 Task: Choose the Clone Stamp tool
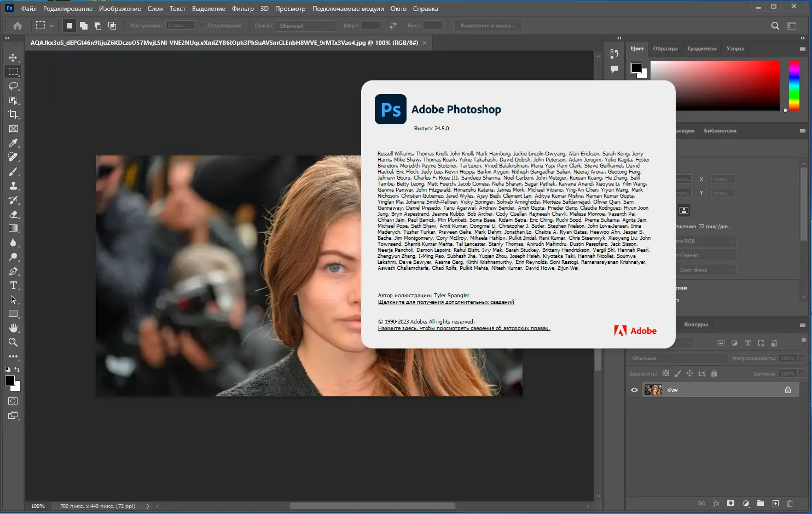pos(13,186)
